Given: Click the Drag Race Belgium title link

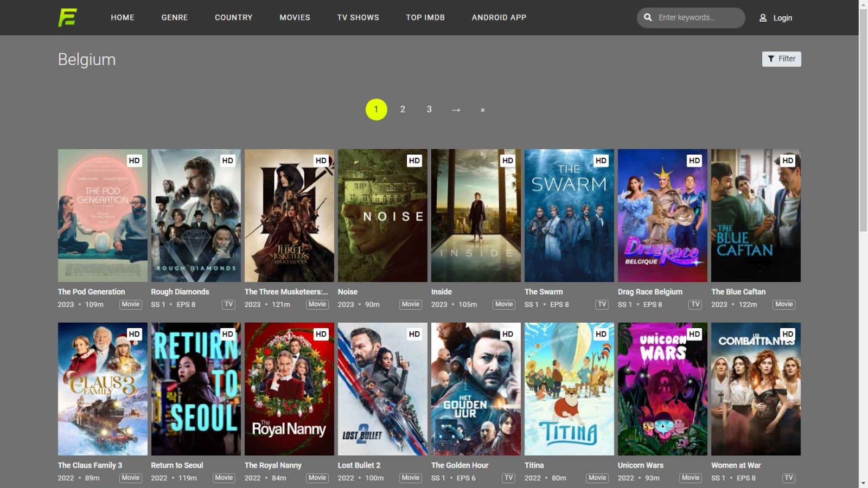Looking at the screenshot, I should [x=650, y=292].
